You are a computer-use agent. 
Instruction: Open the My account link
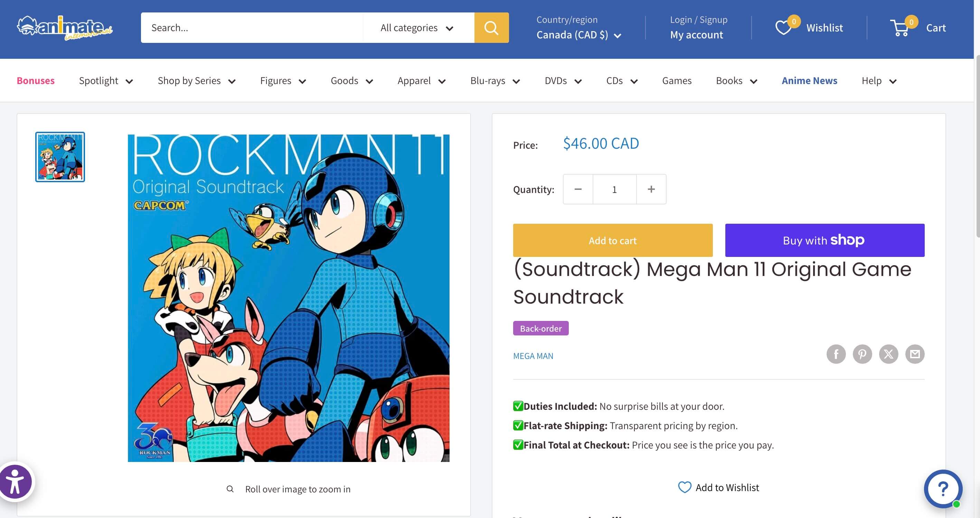697,35
